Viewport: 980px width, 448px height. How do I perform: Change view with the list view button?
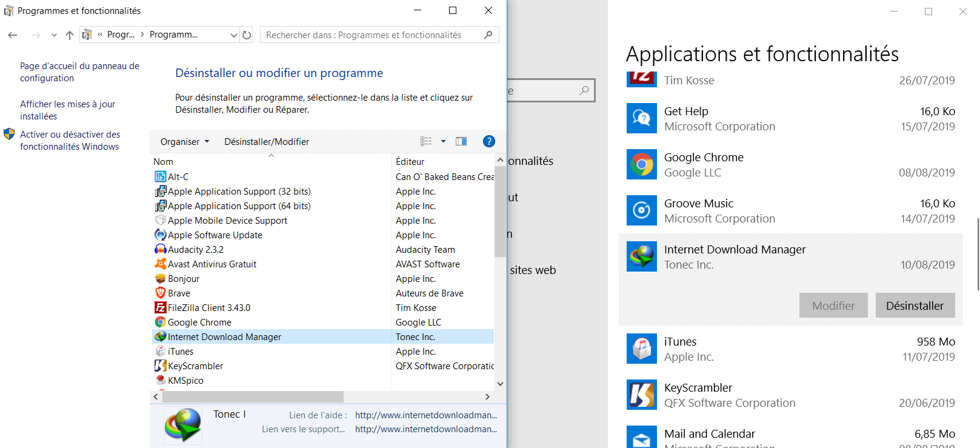(x=426, y=141)
